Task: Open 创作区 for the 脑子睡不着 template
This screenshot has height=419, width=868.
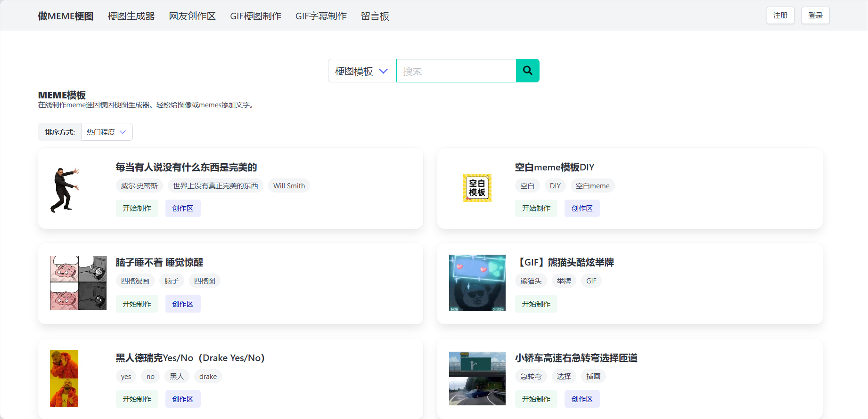Action: click(x=183, y=304)
